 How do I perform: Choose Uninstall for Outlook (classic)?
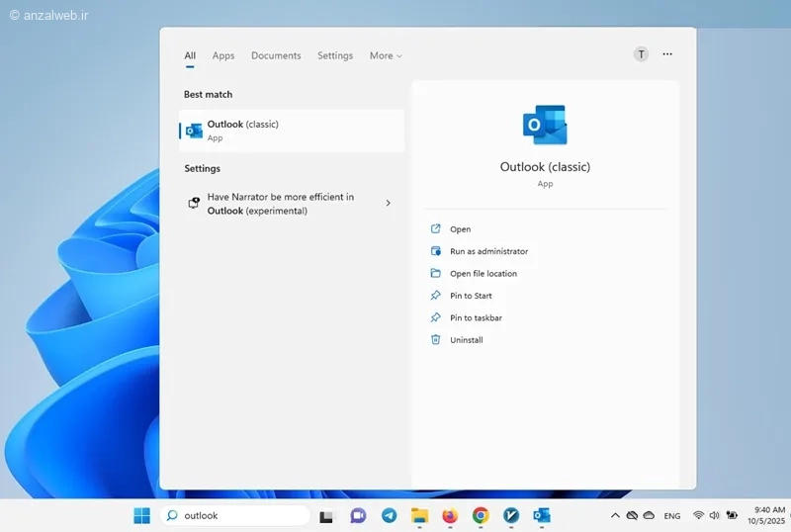coord(457,340)
